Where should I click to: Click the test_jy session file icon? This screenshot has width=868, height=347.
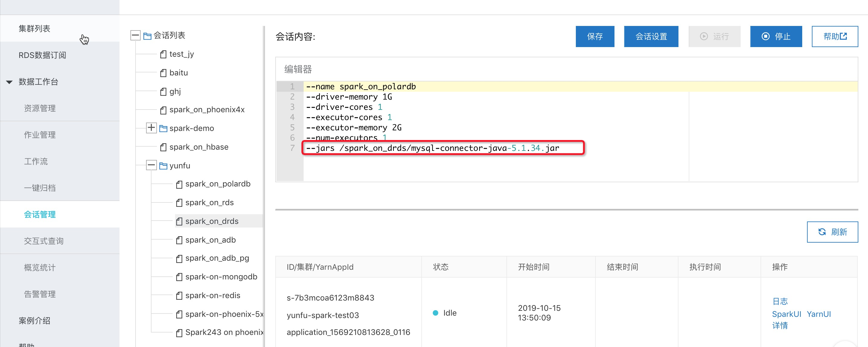[x=163, y=54]
